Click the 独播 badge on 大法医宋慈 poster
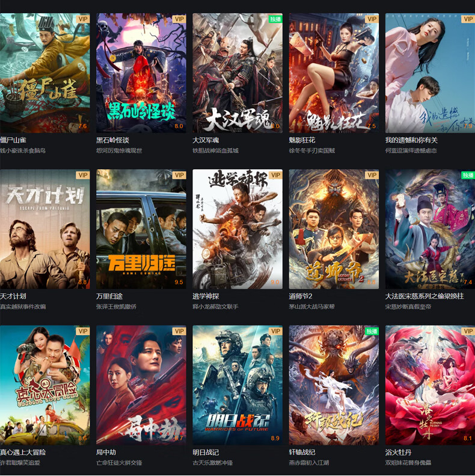The image size is (475, 476). point(468,175)
